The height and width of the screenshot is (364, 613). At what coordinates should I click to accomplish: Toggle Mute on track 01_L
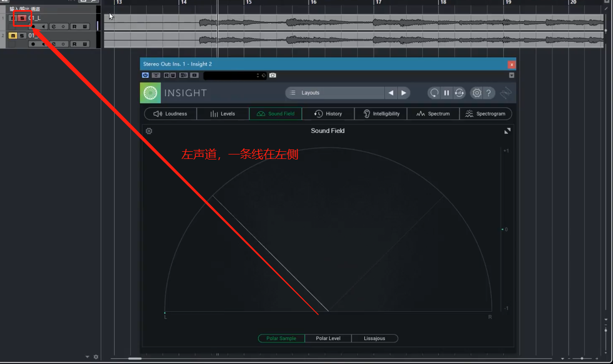pyautogui.click(x=13, y=18)
